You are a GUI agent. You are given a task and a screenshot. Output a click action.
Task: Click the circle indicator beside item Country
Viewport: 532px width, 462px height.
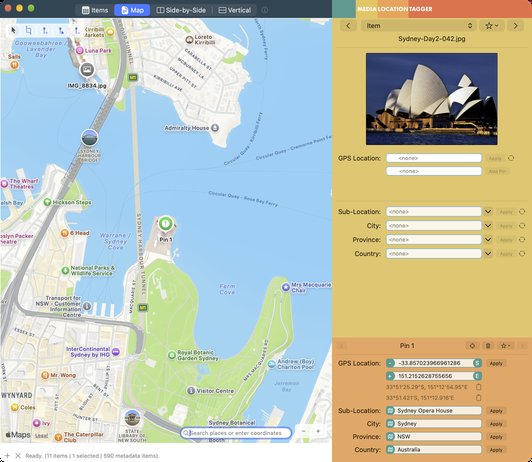(x=522, y=253)
